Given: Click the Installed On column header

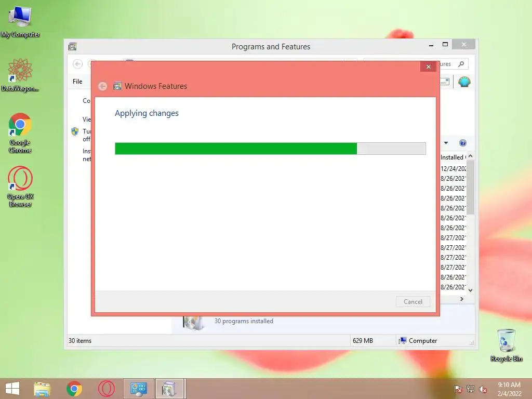Looking at the screenshot, I should (453, 157).
